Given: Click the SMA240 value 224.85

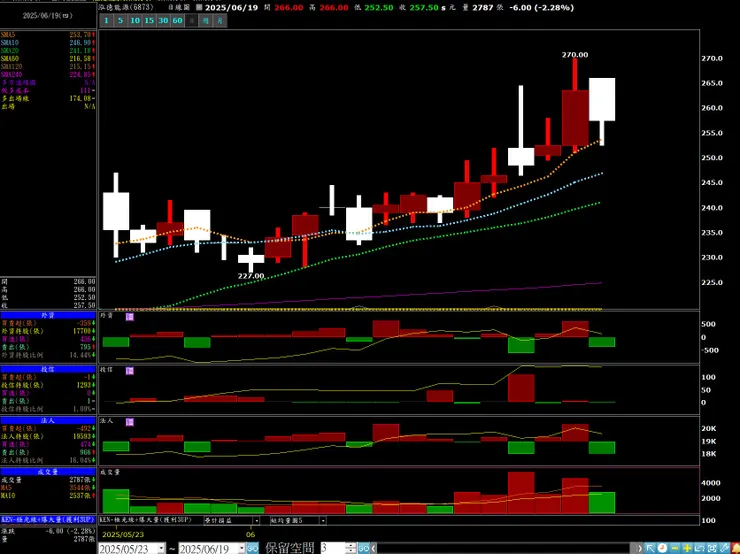Looking at the screenshot, I should [x=80, y=75].
